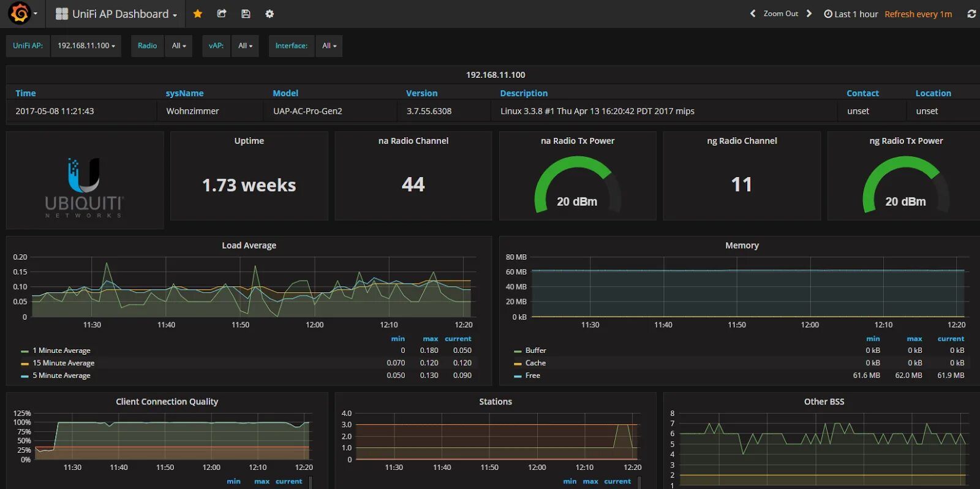Click the refresh dashboard icon
The width and height of the screenshot is (980, 489).
click(x=971, y=13)
